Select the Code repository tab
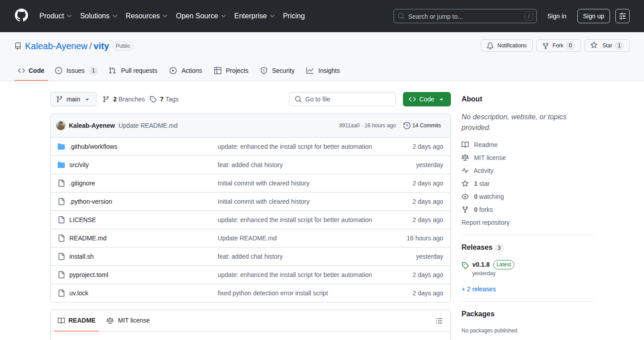This screenshot has height=340, width=644. coord(31,71)
